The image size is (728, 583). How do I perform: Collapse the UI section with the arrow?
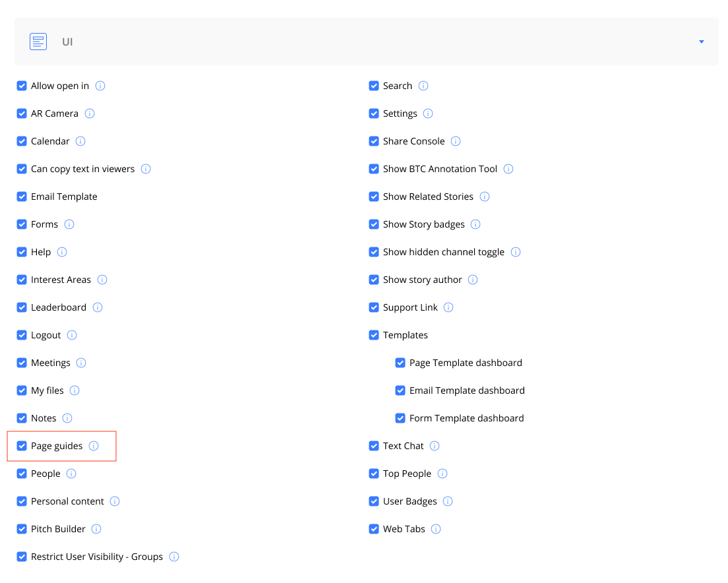pos(702,42)
